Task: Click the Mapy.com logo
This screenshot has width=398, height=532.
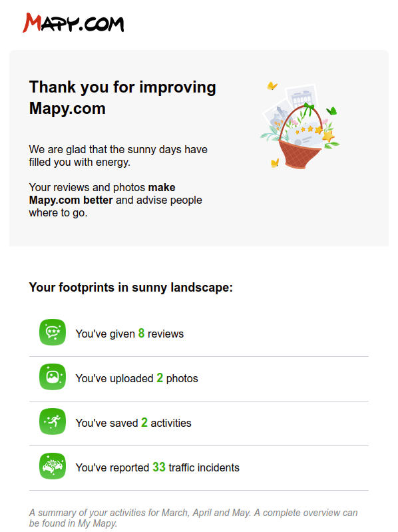Action: [73, 23]
